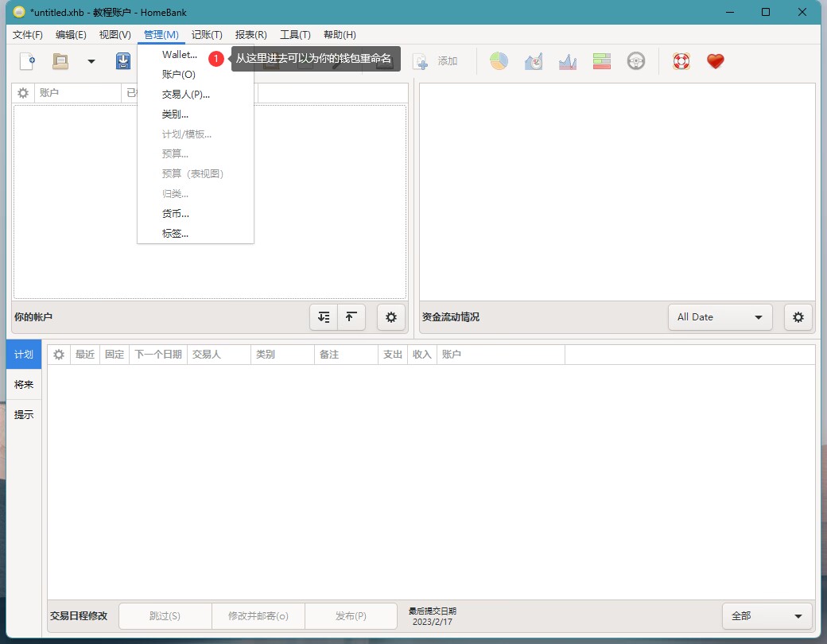Expand all account groups button
The height and width of the screenshot is (644, 827).
coord(324,316)
